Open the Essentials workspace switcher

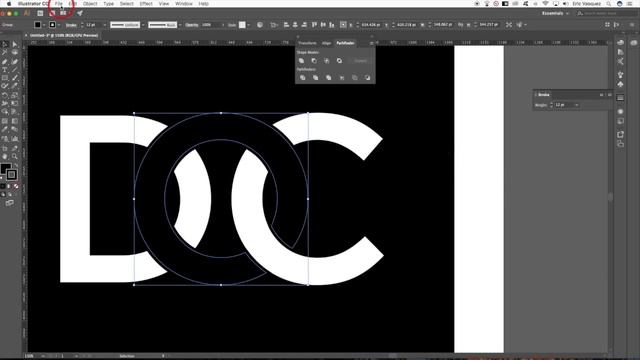[x=555, y=13]
